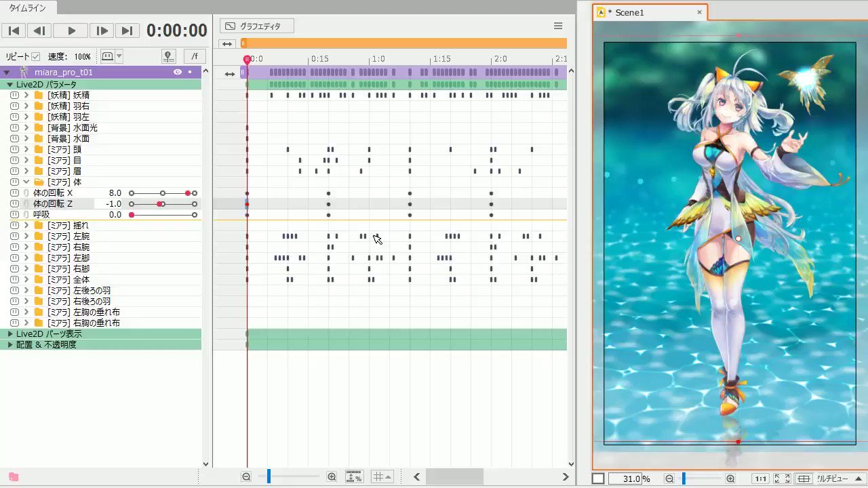Open the グラフエディタ graph editor
The image size is (868, 488).
click(257, 26)
